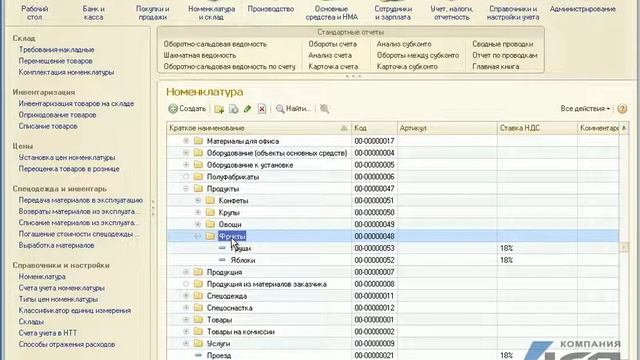The width and height of the screenshot is (640, 360).
Task: Click the Артикул column header
Action: tap(447, 128)
